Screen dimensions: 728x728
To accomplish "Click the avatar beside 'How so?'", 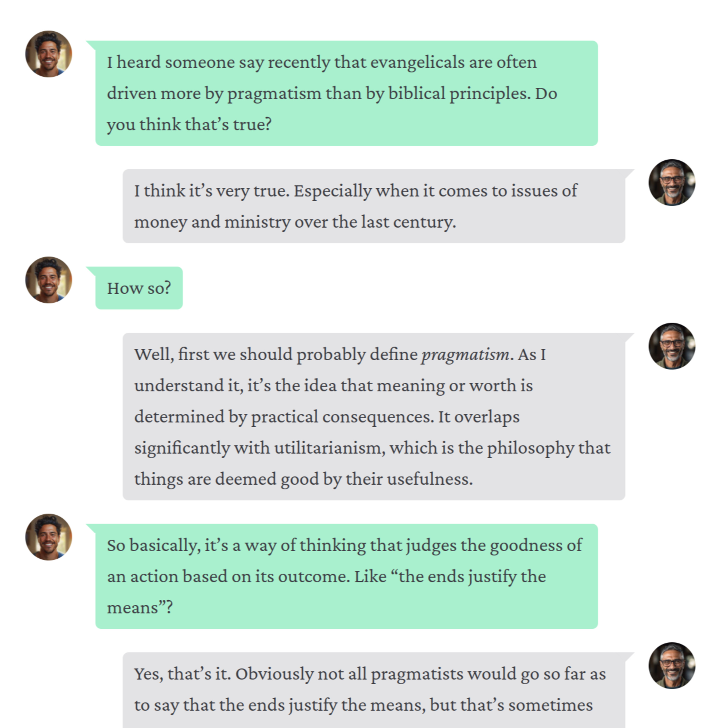I will [49, 280].
